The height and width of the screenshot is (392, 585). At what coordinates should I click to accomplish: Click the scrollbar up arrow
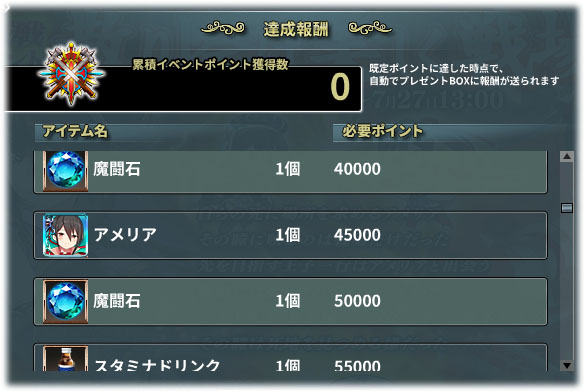point(567,156)
